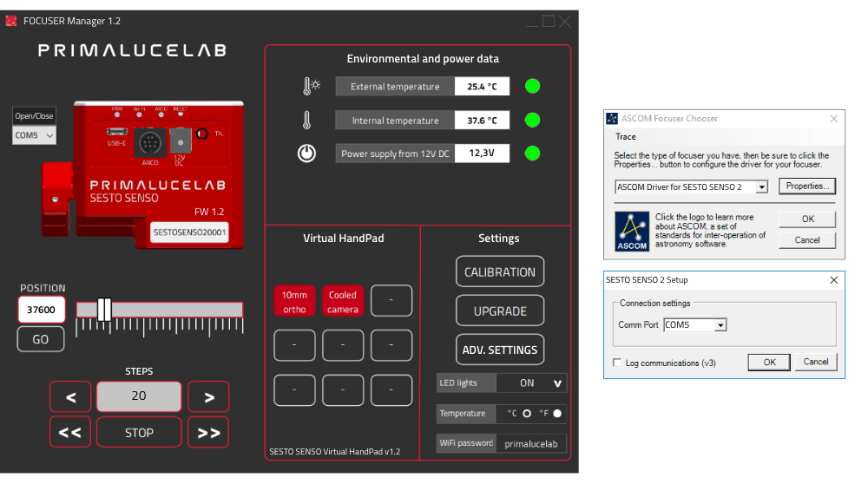Click the FOCUSER Manager app icon
This screenshot has width=868, height=484.
point(11,21)
